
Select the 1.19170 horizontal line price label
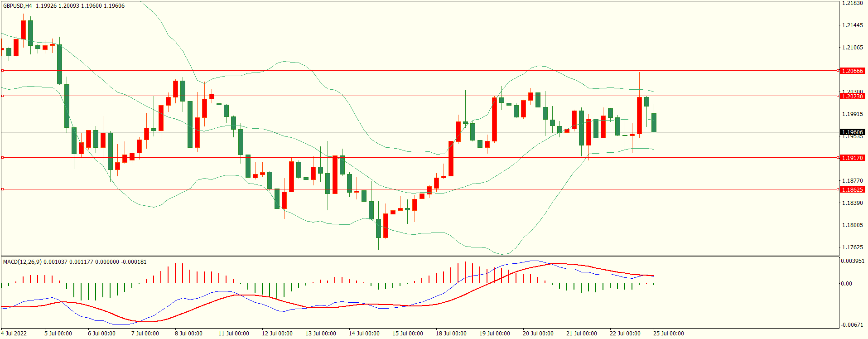(852, 158)
